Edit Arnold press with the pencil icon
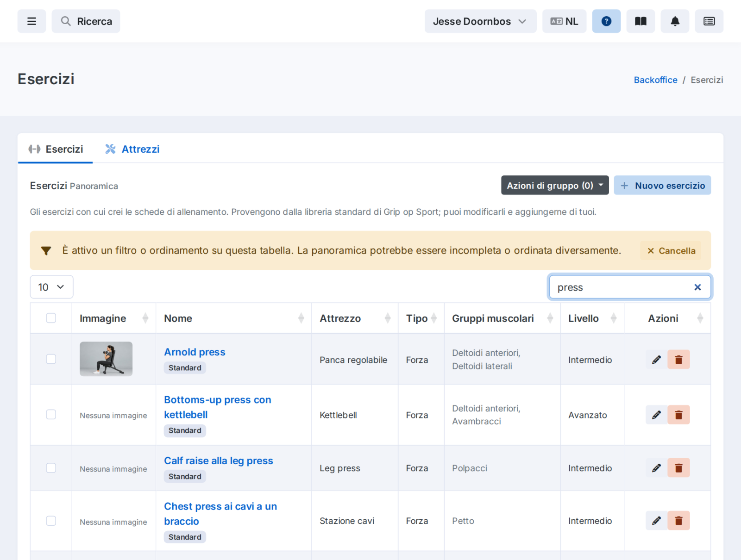Viewport: 741px width, 560px height. (656, 360)
